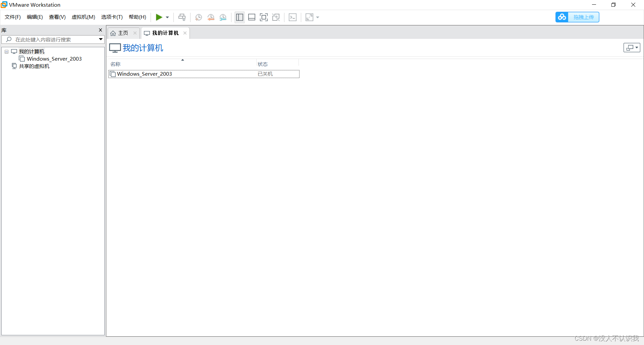Open the Snapshot Manager icon

pyautogui.click(x=223, y=17)
